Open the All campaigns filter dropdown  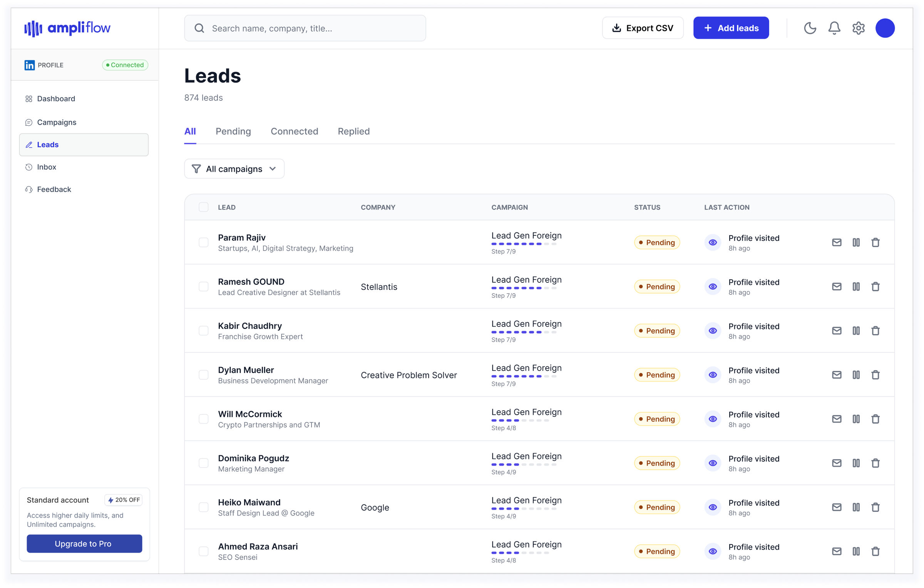pos(234,169)
